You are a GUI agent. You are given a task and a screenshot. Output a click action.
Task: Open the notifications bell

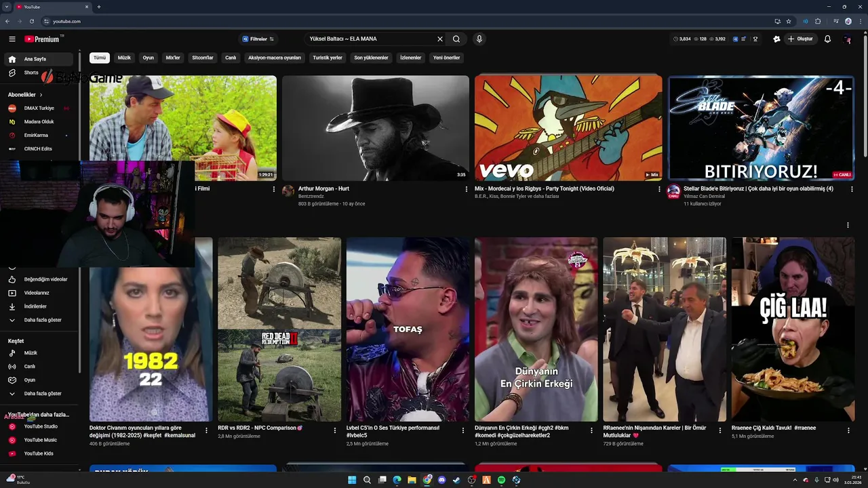[827, 39]
